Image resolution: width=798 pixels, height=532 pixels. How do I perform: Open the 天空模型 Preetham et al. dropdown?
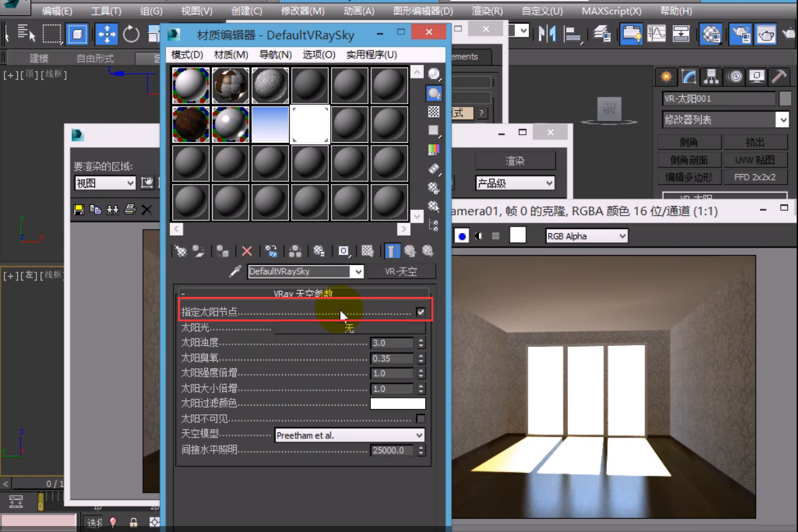pos(350,435)
